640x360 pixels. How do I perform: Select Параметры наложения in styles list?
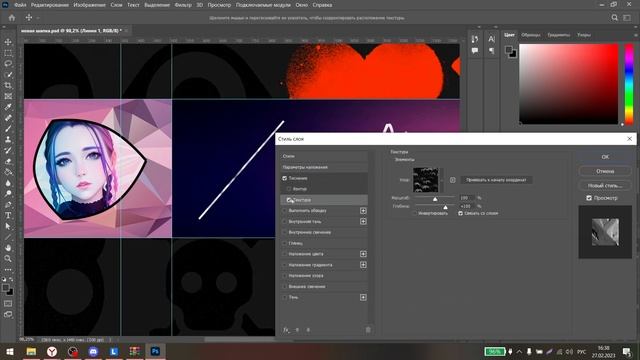[x=324, y=167]
